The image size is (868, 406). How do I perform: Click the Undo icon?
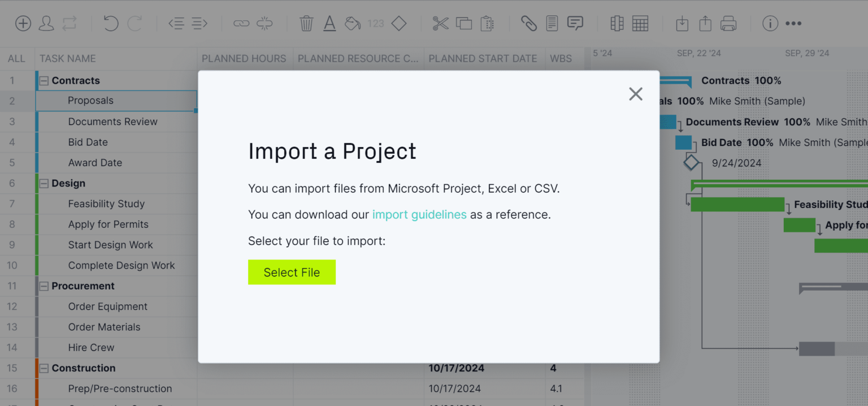point(111,23)
